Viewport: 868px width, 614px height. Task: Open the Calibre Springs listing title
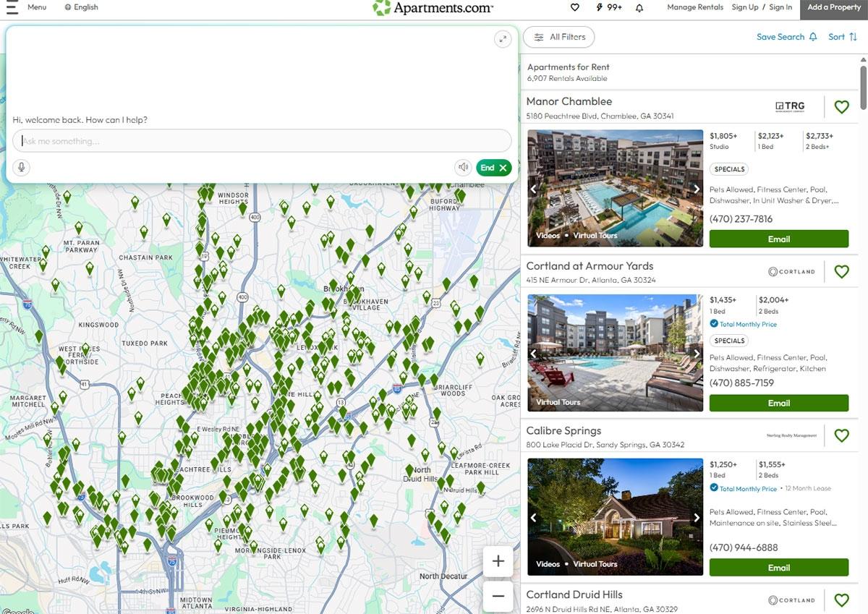pyautogui.click(x=563, y=430)
